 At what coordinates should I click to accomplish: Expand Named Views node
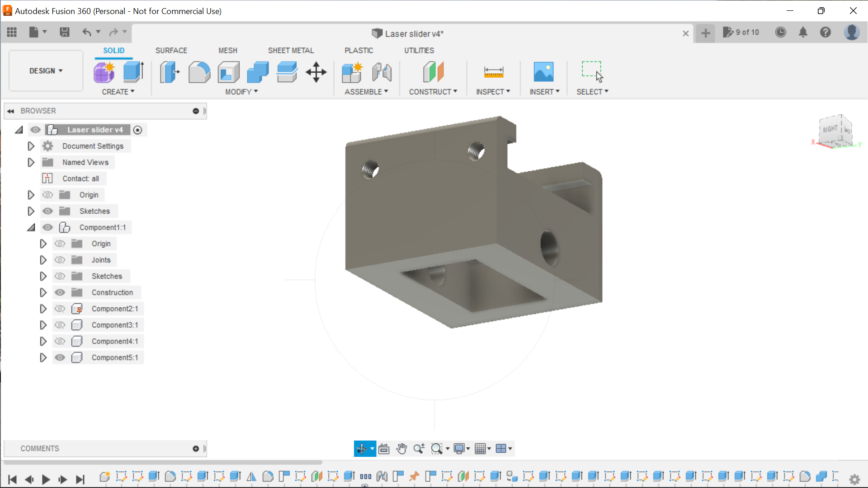pos(31,163)
